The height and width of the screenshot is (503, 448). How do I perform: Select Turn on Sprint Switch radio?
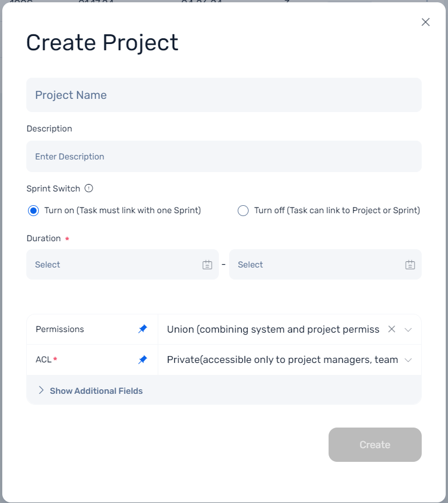33,211
